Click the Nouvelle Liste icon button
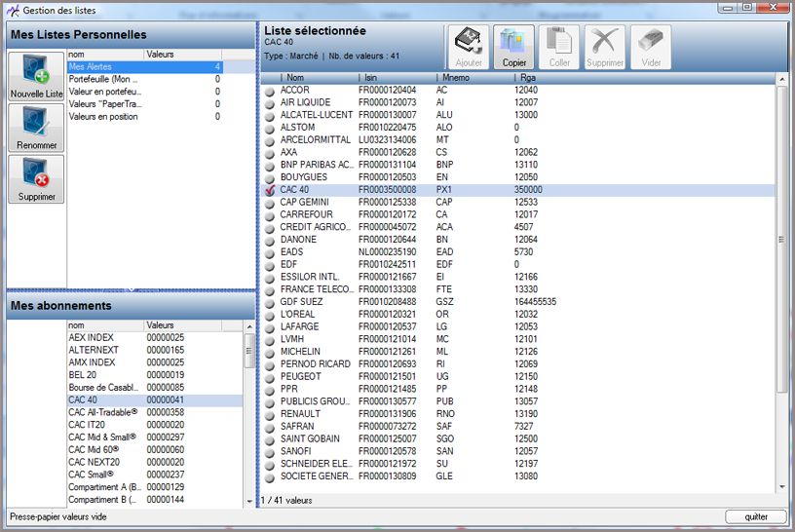Screen dimensions: 795x532 coord(36,76)
